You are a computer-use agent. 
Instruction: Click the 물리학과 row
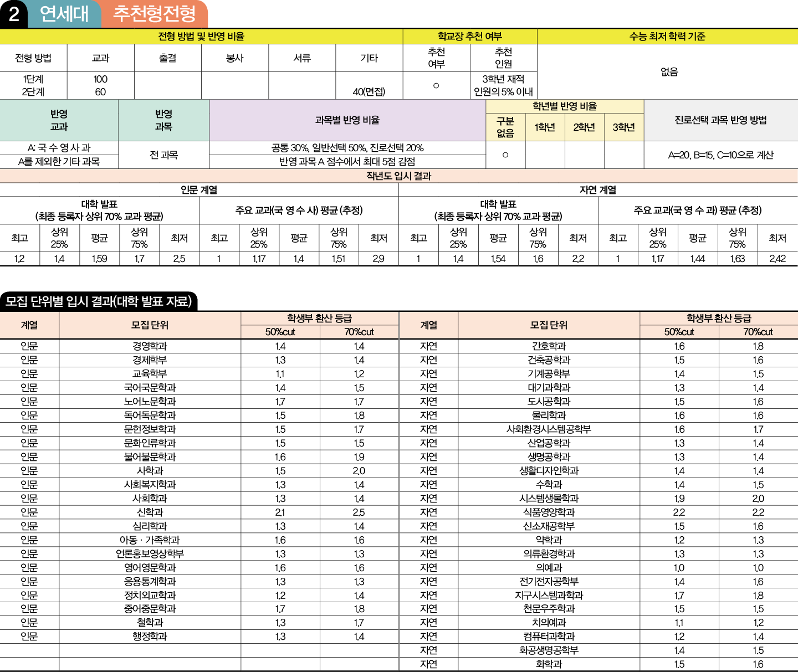pyautogui.click(x=598, y=415)
